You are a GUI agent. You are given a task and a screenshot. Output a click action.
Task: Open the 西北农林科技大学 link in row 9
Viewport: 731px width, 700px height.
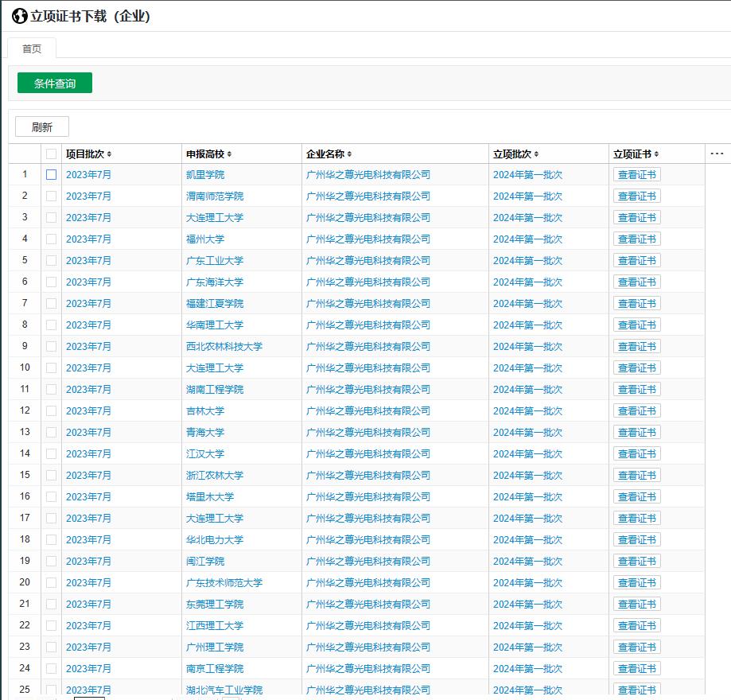pos(224,347)
